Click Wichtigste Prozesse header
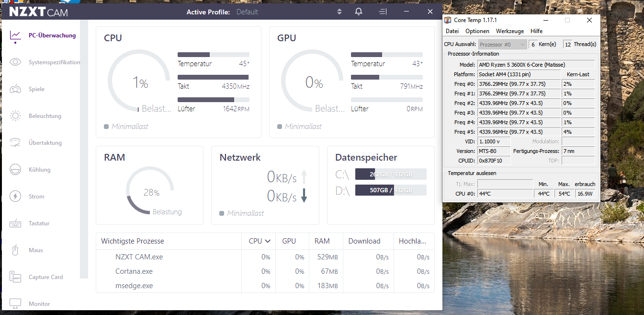This screenshot has width=644, height=315. click(x=133, y=241)
